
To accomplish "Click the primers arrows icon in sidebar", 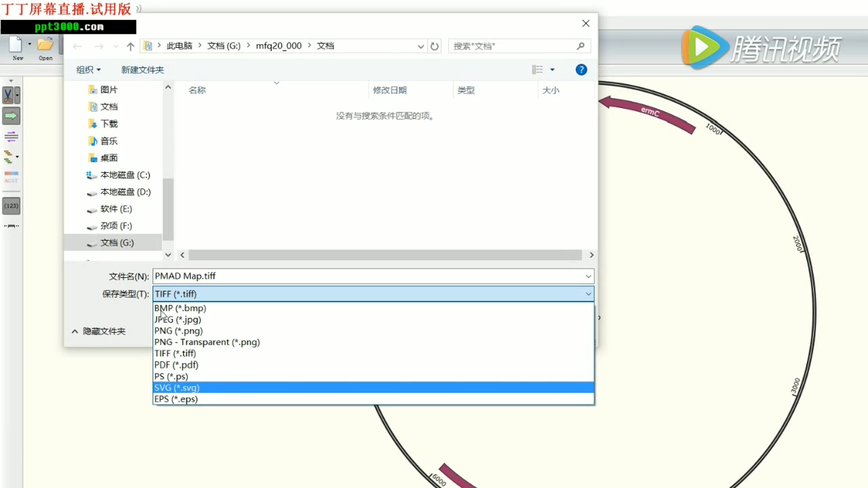I will click(x=11, y=136).
